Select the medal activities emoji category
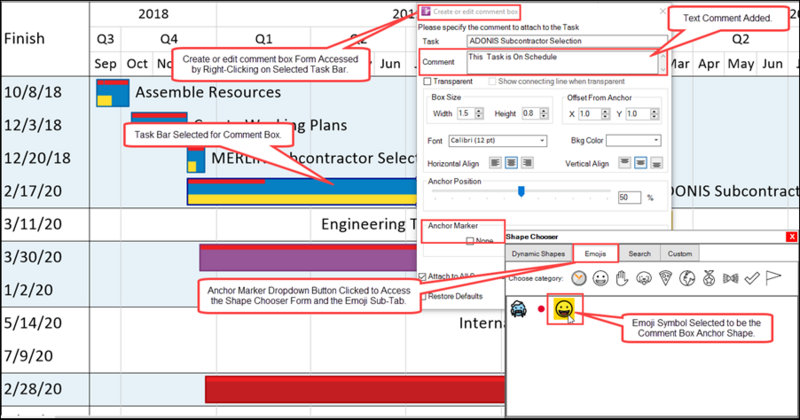Viewport: 800px width, 420px height. [709, 278]
